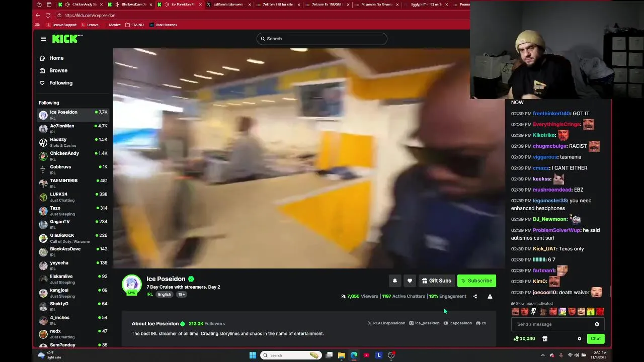The height and width of the screenshot is (362, 644).
Task: Open the iceposeidon YouTube link
Action: pos(458,323)
